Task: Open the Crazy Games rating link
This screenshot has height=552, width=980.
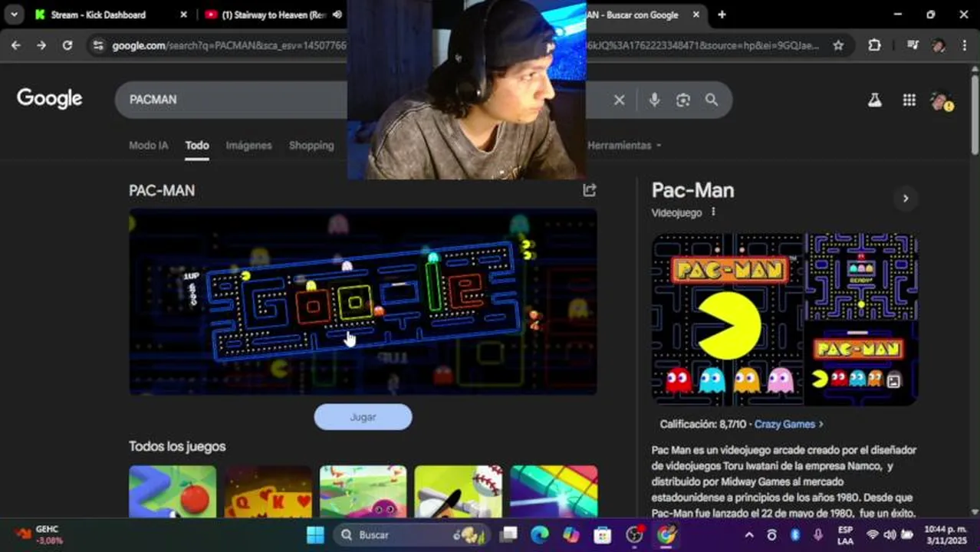Action: coord(788,424)
